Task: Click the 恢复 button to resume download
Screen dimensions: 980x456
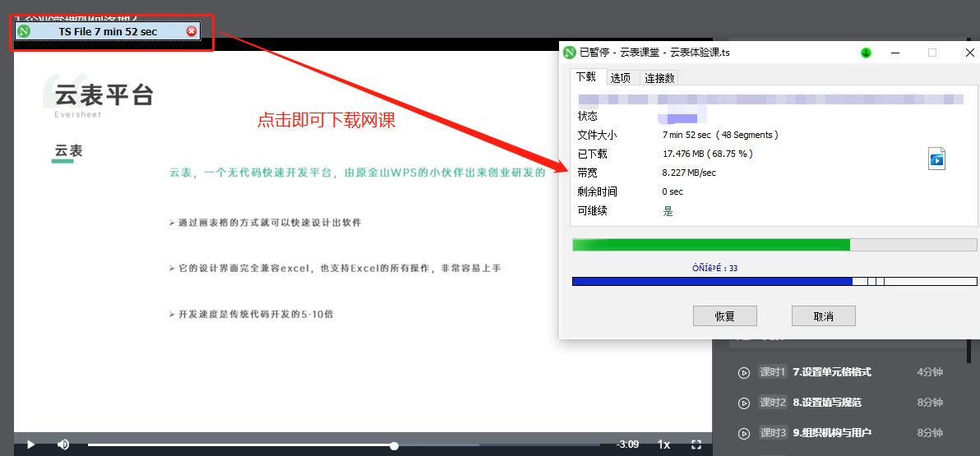Action: (x=725, y=316)
